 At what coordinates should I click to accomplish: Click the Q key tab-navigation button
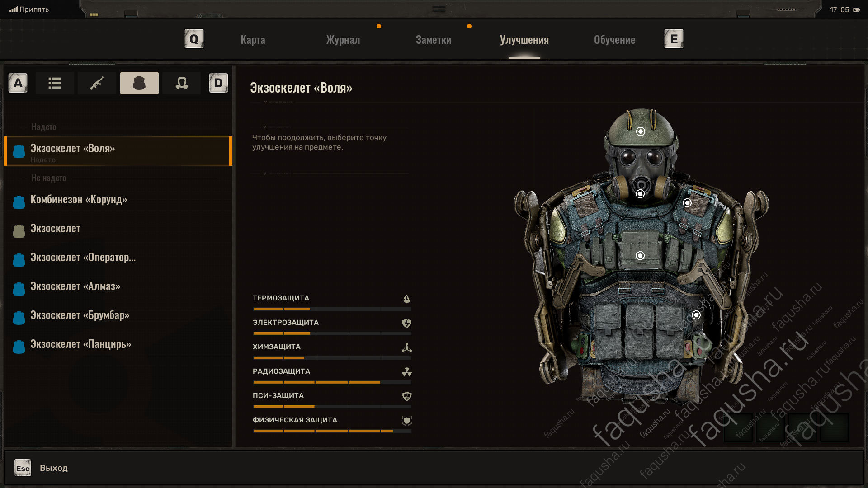194,39
